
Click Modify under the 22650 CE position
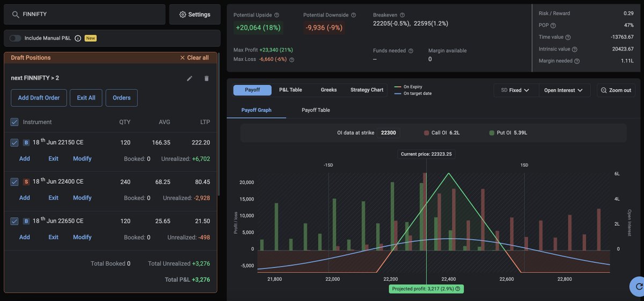pos(82,237)
